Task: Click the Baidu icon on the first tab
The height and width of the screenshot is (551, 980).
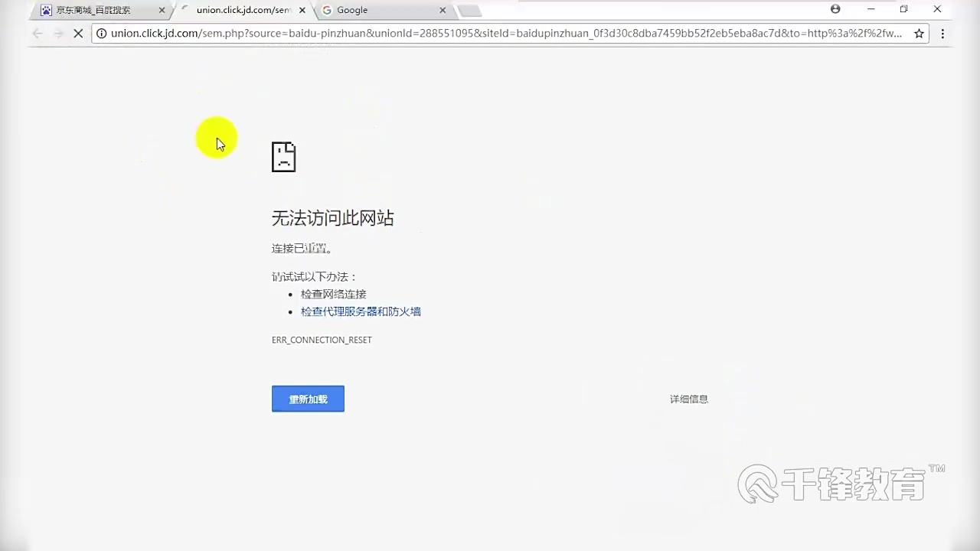Action: (x=45, y=10)
